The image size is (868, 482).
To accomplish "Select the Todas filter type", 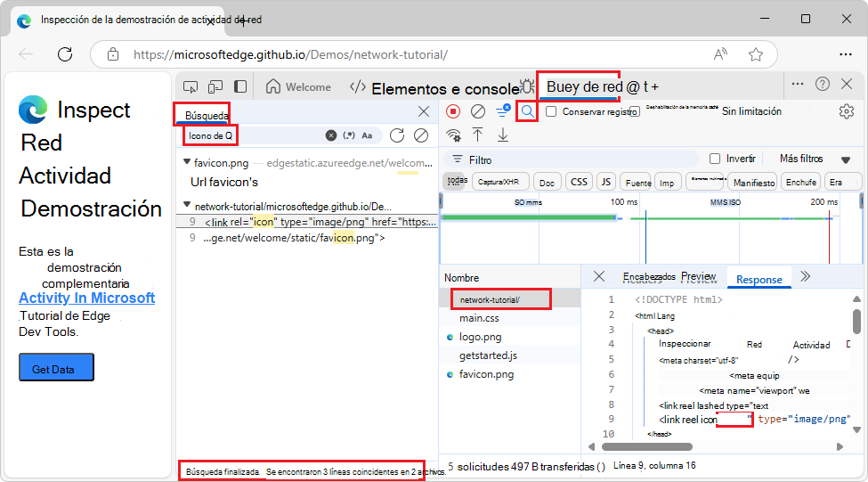I will coord(457,182).
